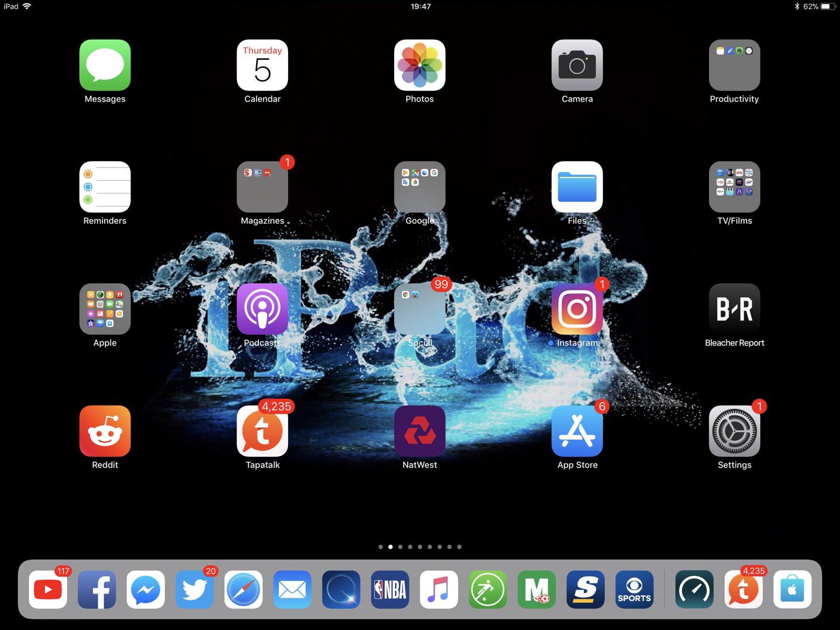Open the Productivity folder
The width and height of the screenshot is (840, 630).
tap(735, 65)
